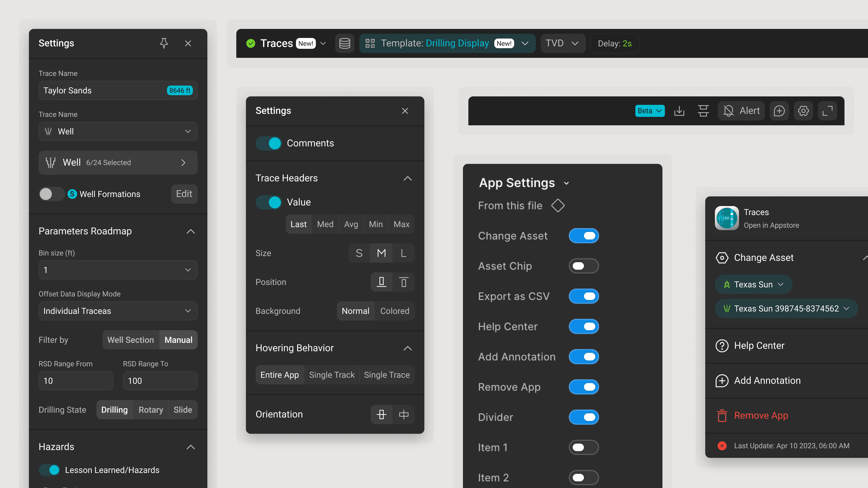Click Open in Appstore link
The width and height of the screenshot is (868, 488).
point(771,225)
